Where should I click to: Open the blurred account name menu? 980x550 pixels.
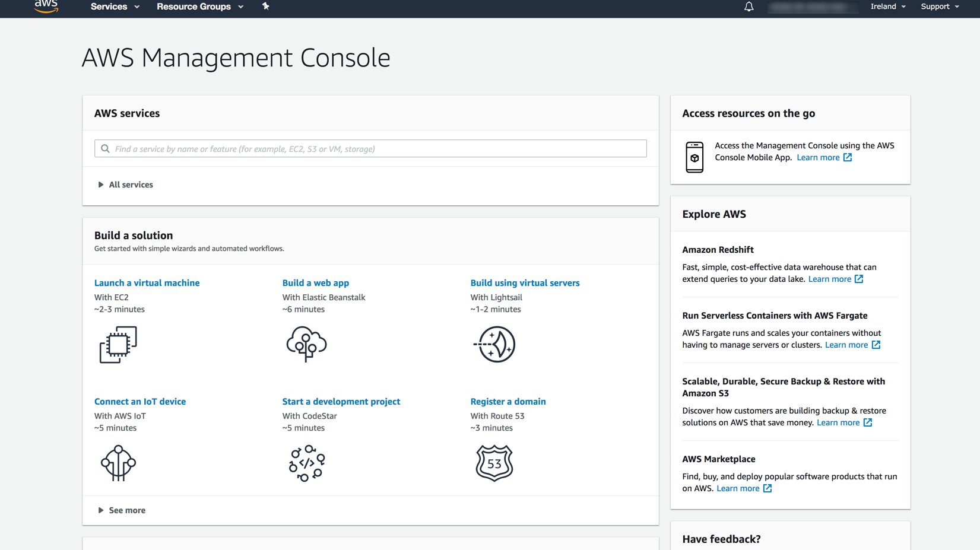click(x=812, y=7)
